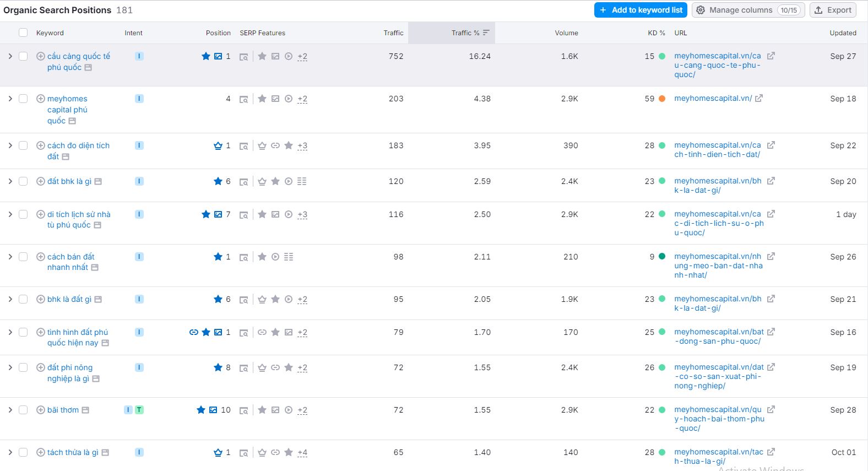Expand the tình hình đất phú quốc row
Screen dimensions: 868x471
(x=10, y=332)
